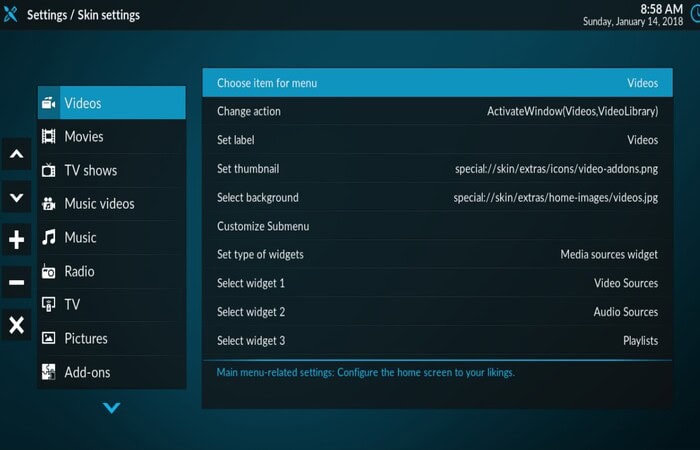Click the Playlists value
The height and width of the screenshot is (450, 700).
640,341
